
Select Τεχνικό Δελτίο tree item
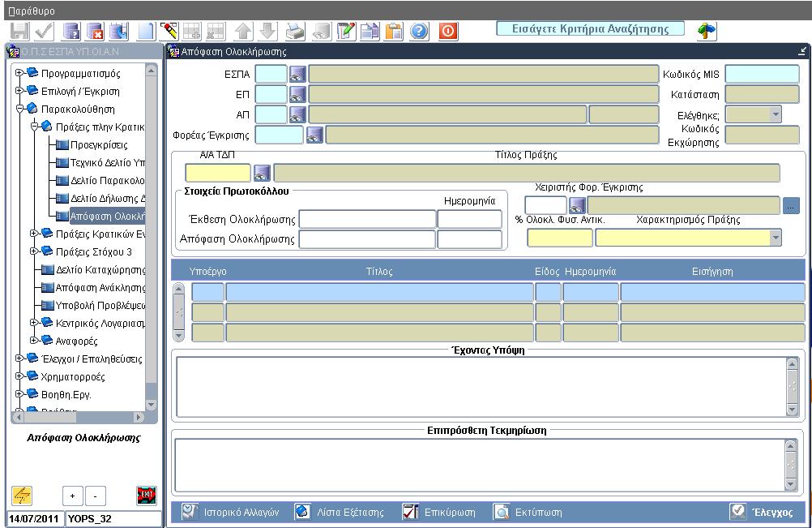pos(108,163)
